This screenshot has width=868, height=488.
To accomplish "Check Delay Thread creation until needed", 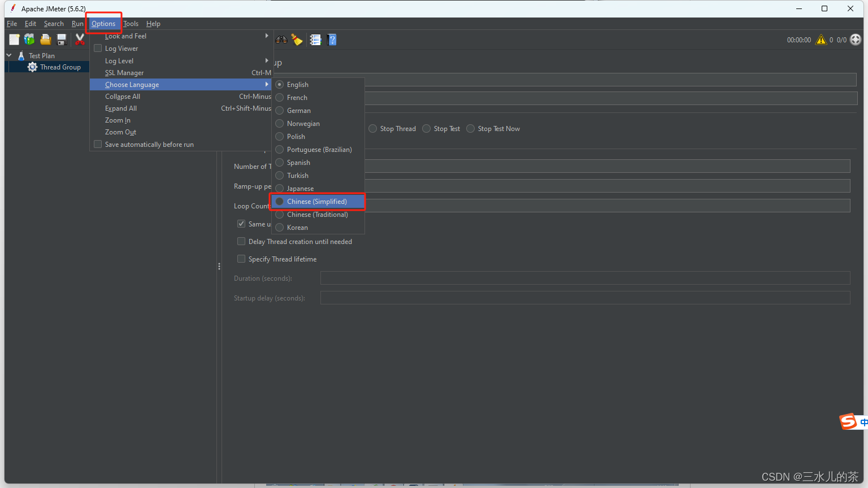I will [x=241, y=241].
